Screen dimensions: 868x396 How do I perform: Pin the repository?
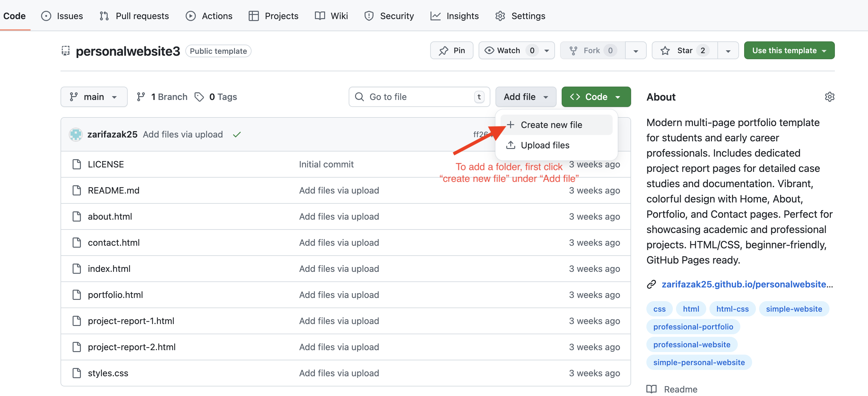pyautogui.click(x=452, y=50)
